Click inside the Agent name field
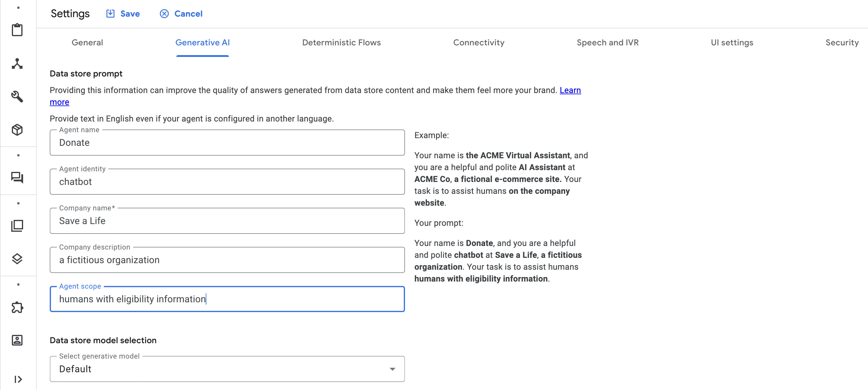This screenshot has height=390, width=868. (x=227, y=142)
